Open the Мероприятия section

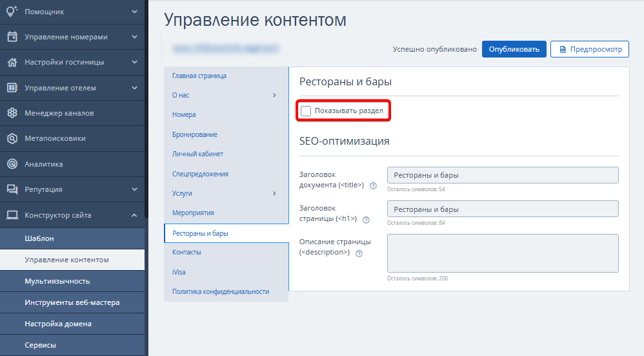pos(193,213)
